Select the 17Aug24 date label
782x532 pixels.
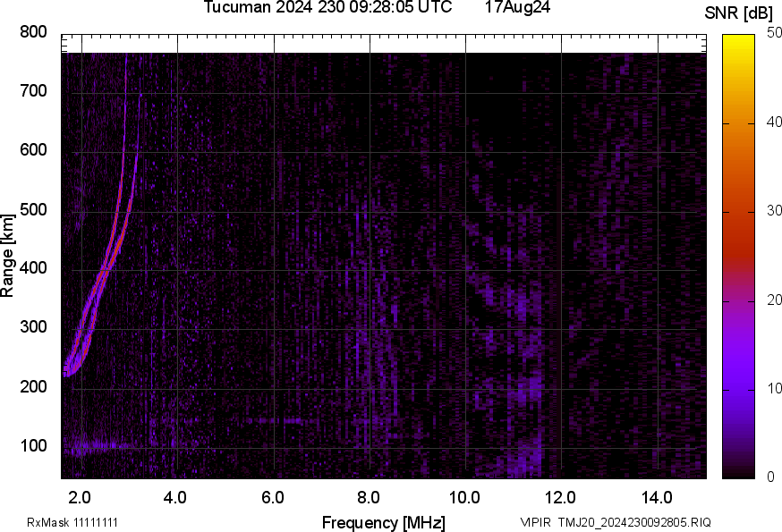[x=517, y=8]
